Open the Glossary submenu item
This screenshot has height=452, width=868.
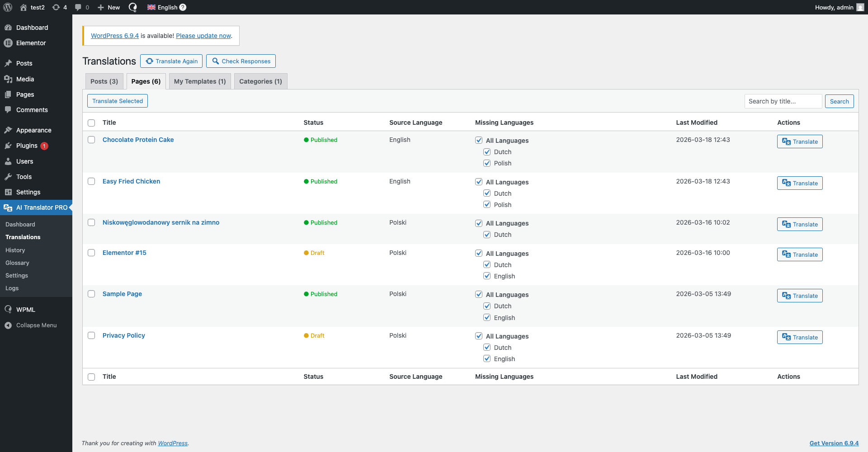click(x=17, y=263)
